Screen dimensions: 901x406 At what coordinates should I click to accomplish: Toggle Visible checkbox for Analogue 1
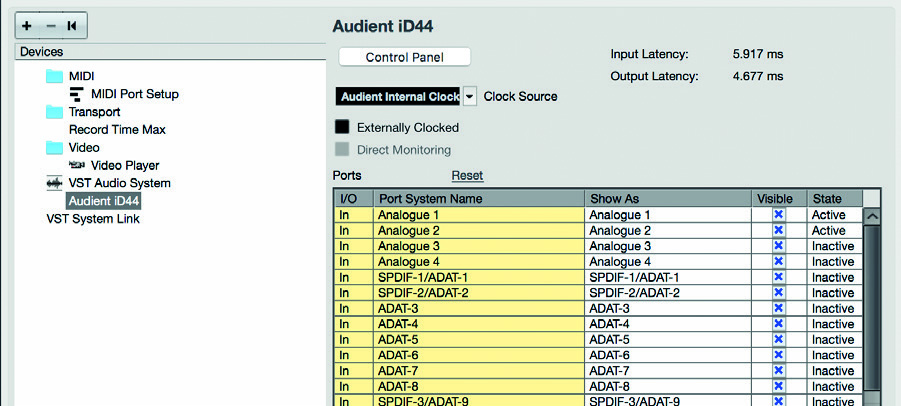[779, 215]
